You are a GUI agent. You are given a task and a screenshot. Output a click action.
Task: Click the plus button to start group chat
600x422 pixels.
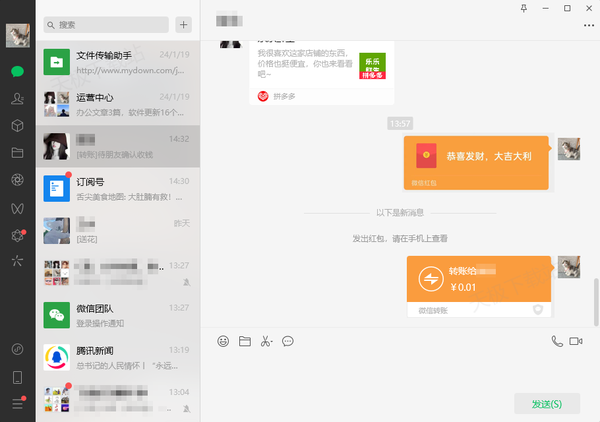pos(184,25)
